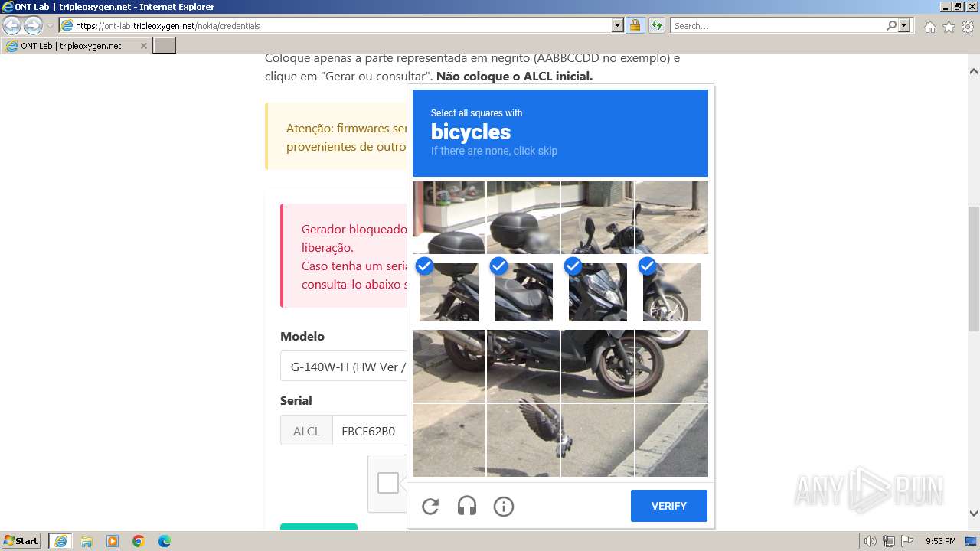Tick the reCAPTCHA checkbox on the page
The image size is (980, 551).
point(388,483)
